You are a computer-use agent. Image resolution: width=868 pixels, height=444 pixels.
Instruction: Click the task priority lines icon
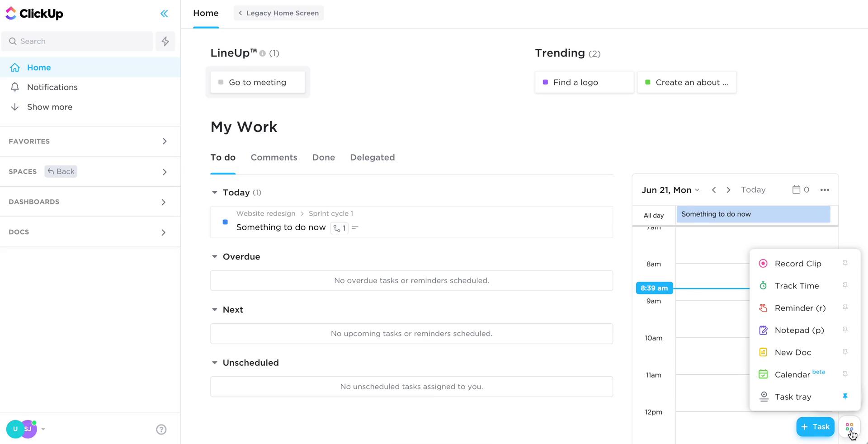pyautogui.click(x=355, y=228)
